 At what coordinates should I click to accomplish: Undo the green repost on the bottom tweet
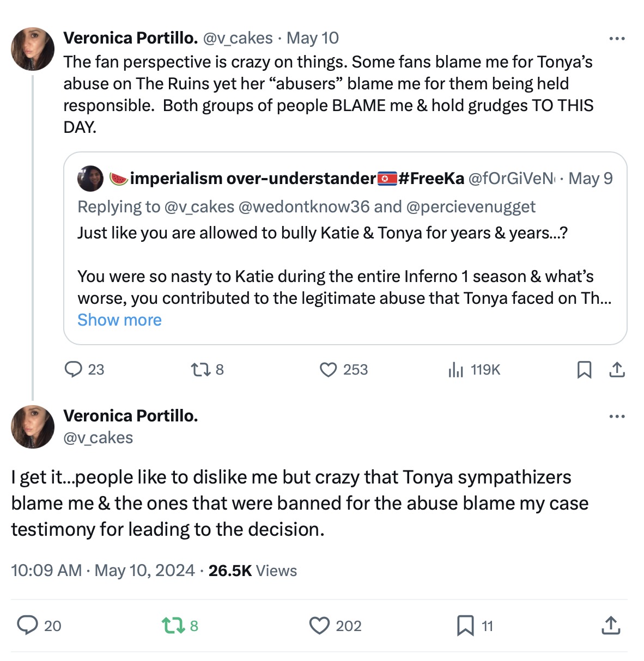click(173, 625)
